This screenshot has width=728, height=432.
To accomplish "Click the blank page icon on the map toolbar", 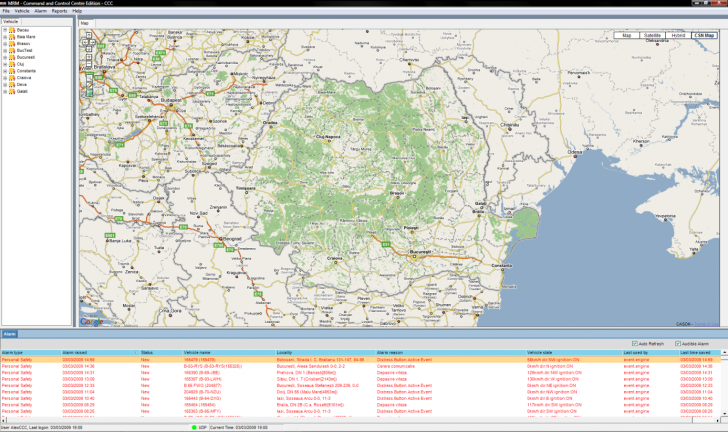I will click(89, 78).
